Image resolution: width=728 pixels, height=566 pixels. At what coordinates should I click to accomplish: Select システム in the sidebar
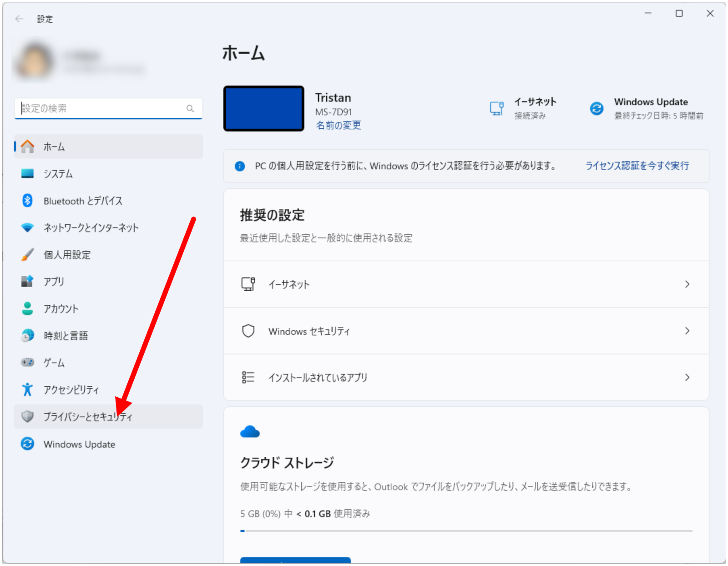click(58, 174)
